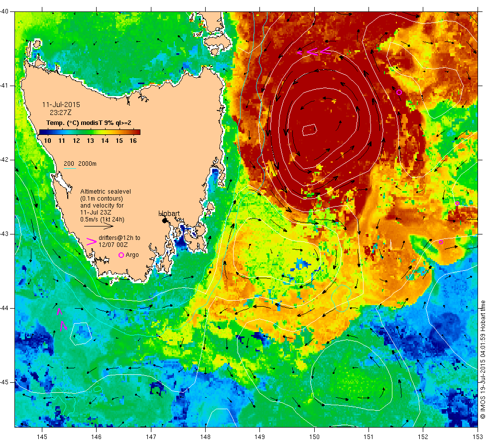Click the longitude label 153
Viewport: 488px width, 448px height.
click(x=478, y=437)
